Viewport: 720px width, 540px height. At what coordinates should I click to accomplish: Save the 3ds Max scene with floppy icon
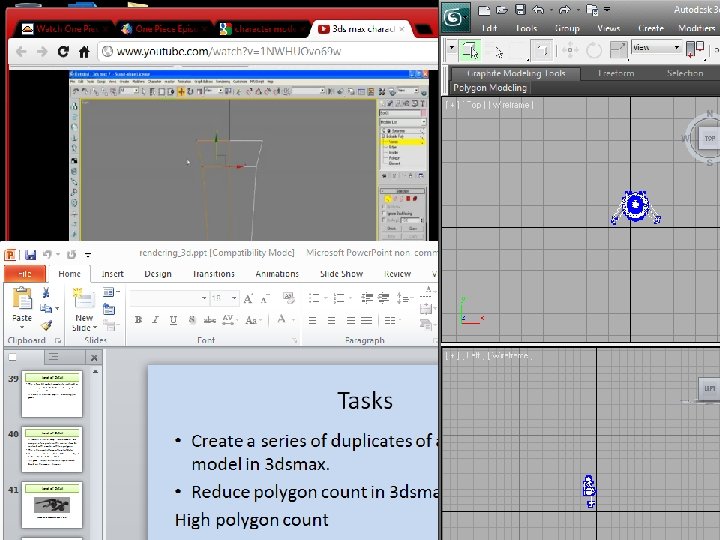point(520,10)
